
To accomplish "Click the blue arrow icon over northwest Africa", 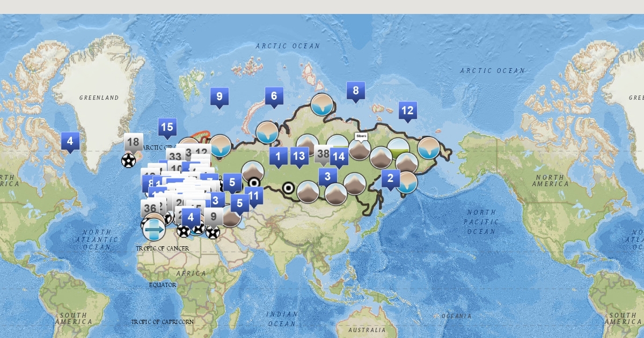I will (x=154, y=230).
